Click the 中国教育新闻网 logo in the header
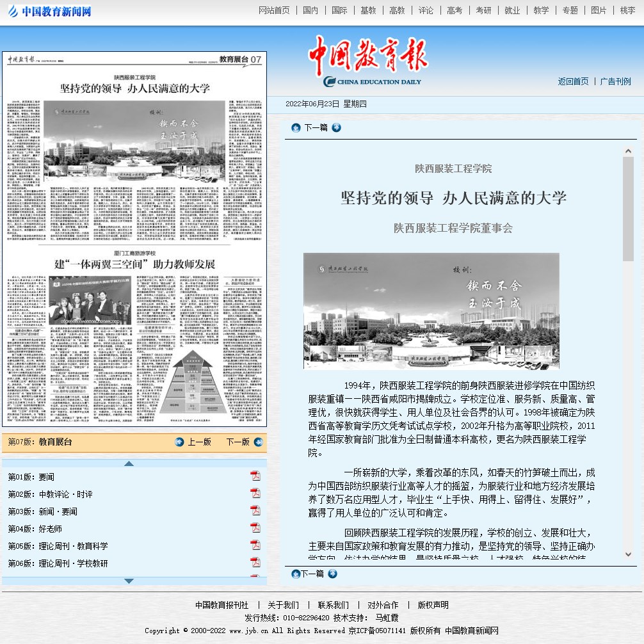Viewport: 644px width, 644px height. (49, 12)
